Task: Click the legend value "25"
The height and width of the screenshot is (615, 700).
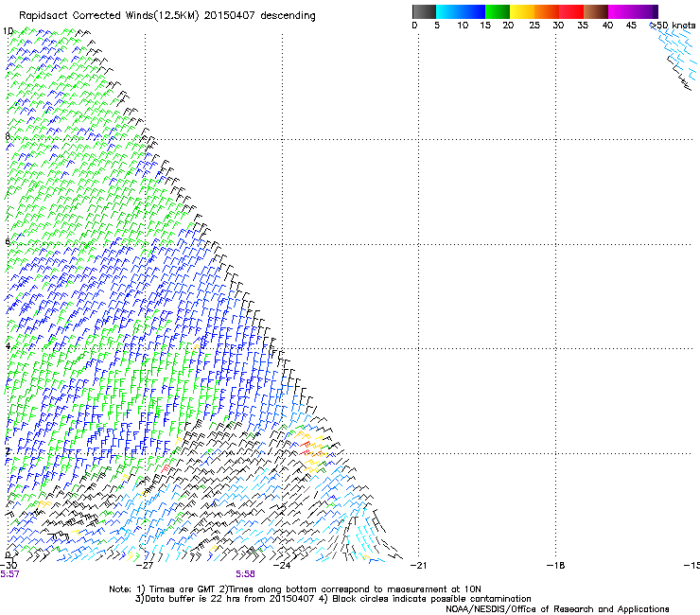Action: coord(534,26)
